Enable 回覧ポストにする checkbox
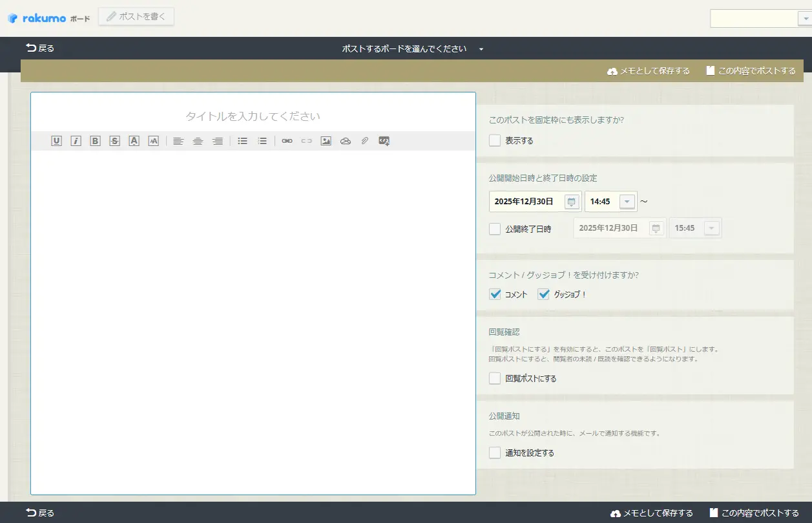Viewport: 812px width, 523px height. [x=495, y=378]
